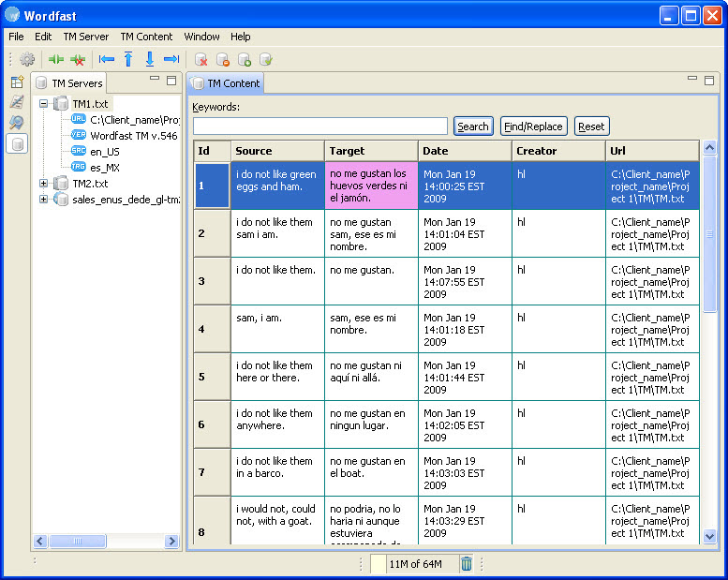Click the garbage collector trash icon
728x580 pixels.
[467, 564]
